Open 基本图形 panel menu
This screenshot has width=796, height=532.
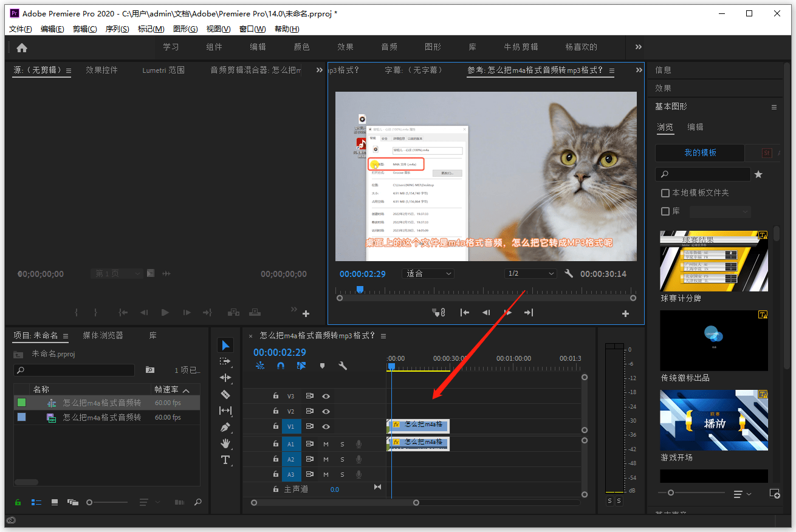(774, 107)
